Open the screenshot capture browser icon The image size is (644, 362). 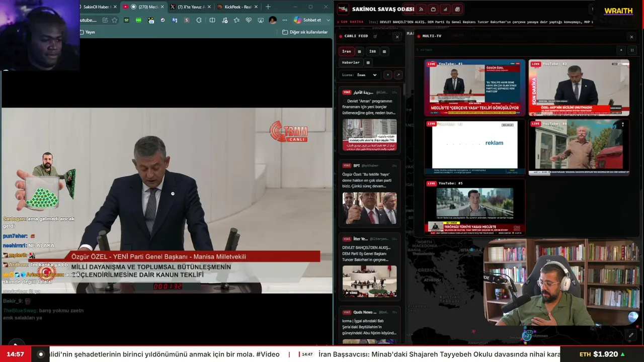[261, 20]
